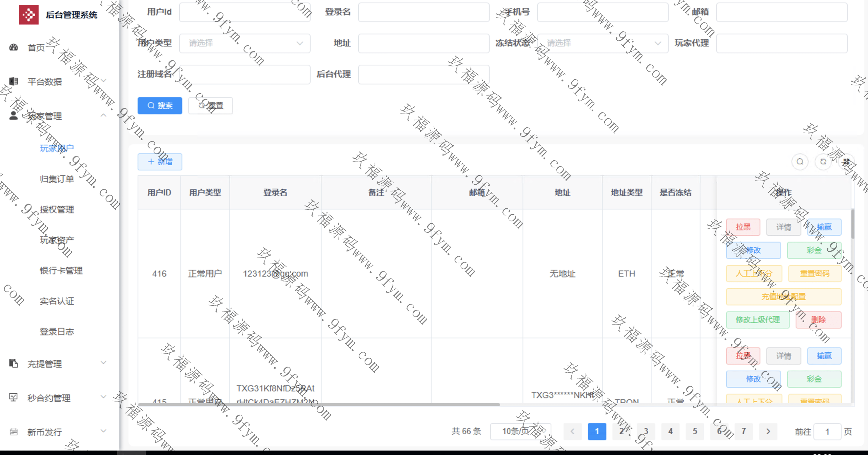The image size is (868, 455).
Task: Click the 登录名 search input field
Action: (x=423, y=12)
